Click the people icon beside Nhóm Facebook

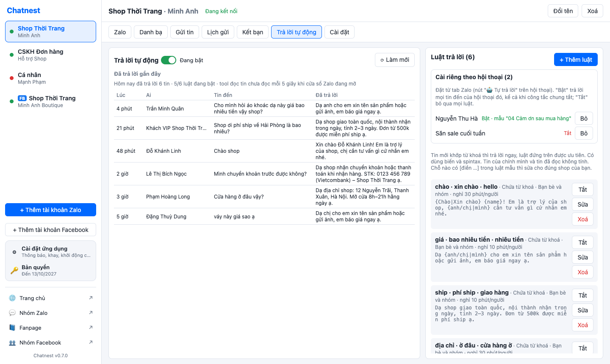[x=12, y=342]
